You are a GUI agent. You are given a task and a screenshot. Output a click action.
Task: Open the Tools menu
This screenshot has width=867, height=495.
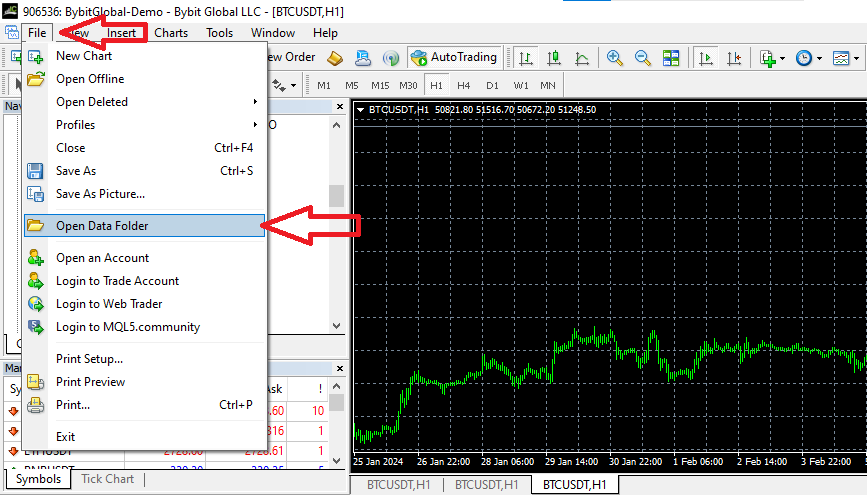pyautogui.click(x=220, y=33)
